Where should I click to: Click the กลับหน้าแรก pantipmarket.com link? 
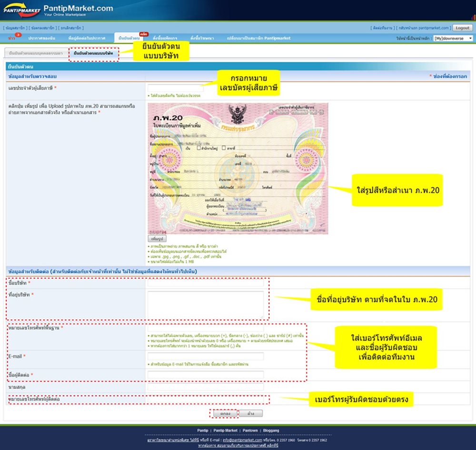tap(425, 29)
